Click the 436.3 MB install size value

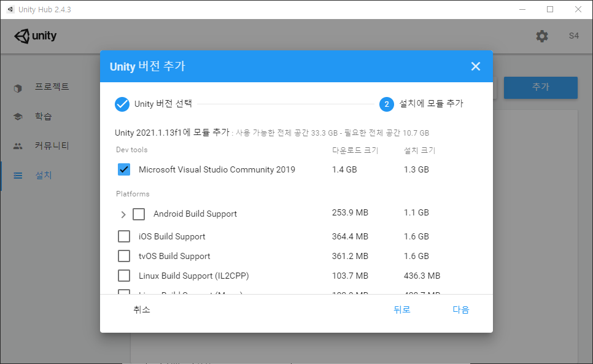(x=422, y=276)
